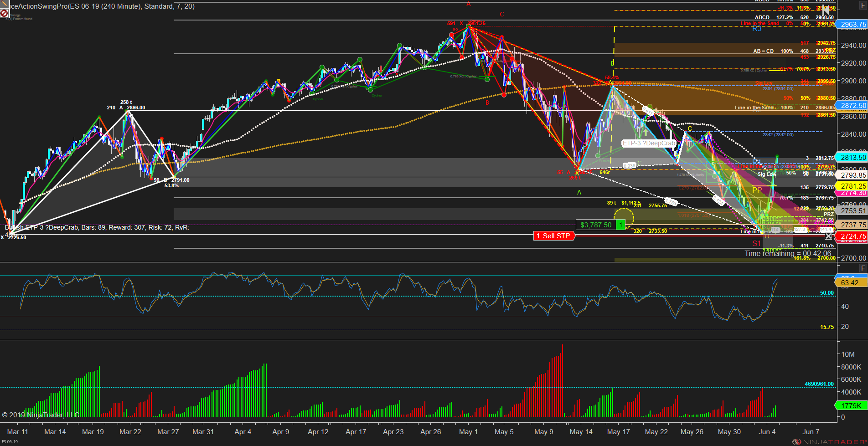Cancel the Sell STP order with the X
Screen dimensions: 868x446
(828, 236)
